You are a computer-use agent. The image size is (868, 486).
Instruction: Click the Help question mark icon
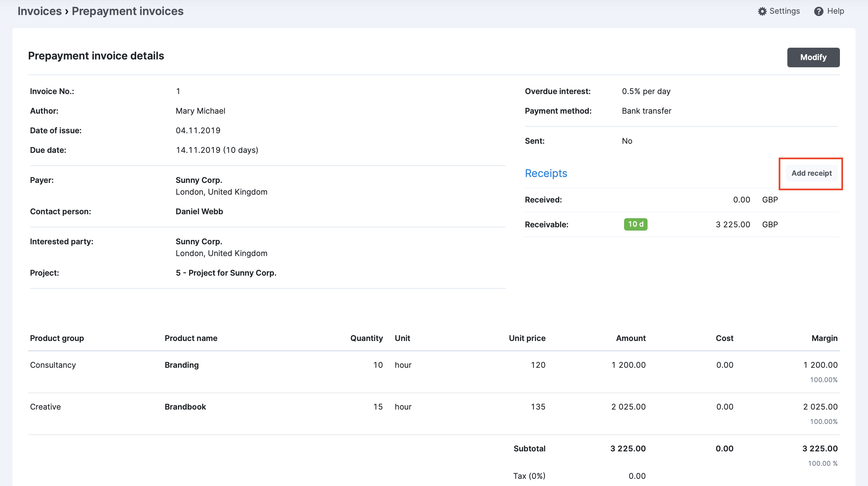tap(818, 11)
